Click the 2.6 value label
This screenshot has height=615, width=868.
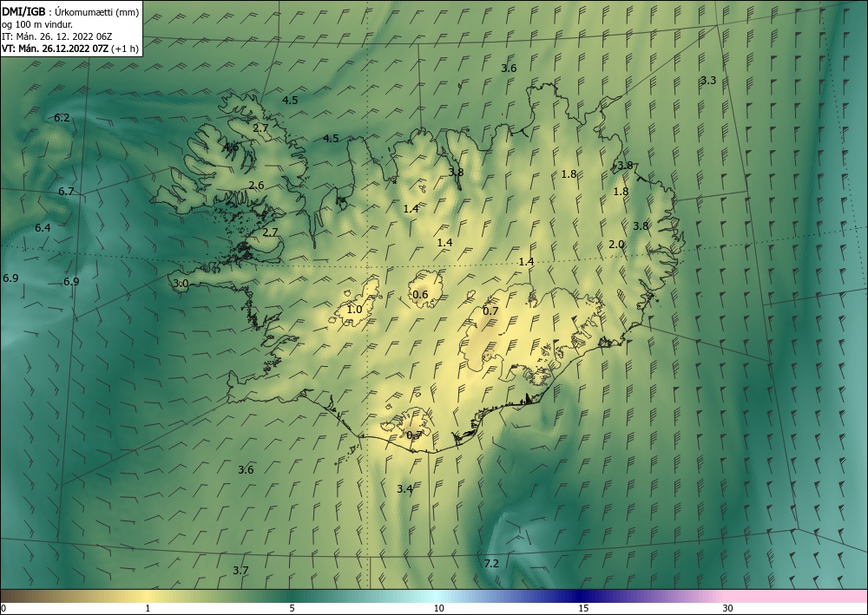pyautogui.click(x=256, y=186)
